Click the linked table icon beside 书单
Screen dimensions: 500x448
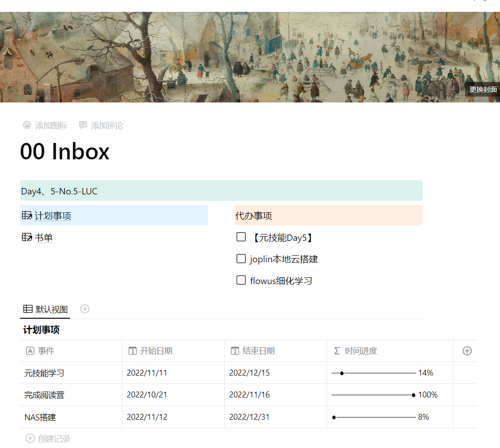[27, 237]
